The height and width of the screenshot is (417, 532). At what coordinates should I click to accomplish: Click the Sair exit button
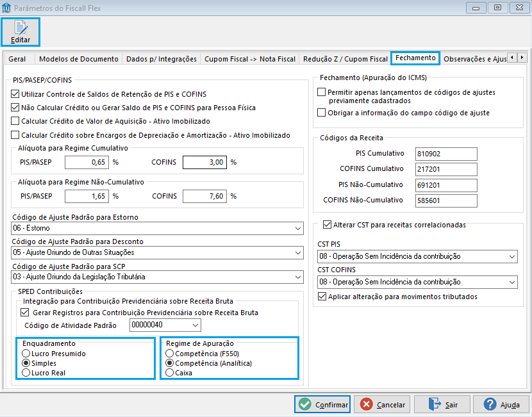[x=442, y=404]
